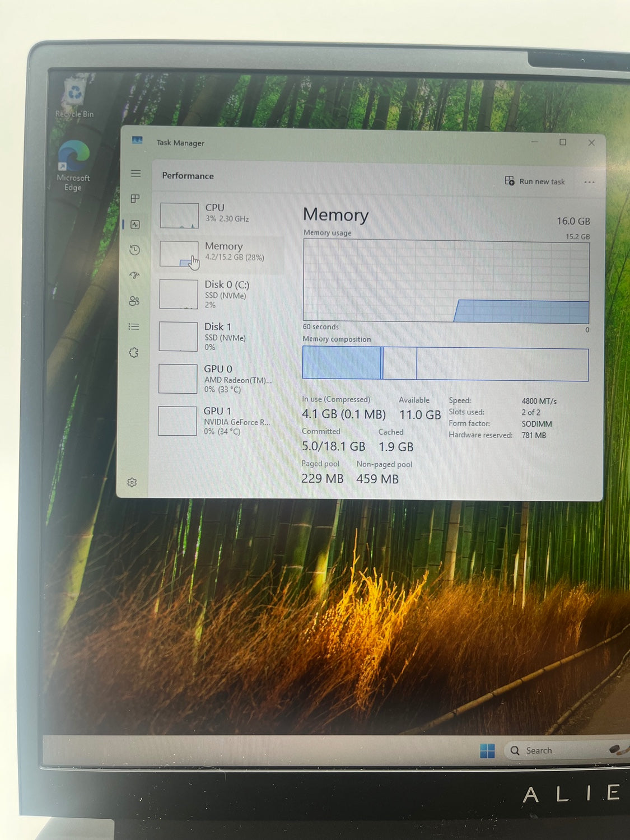The image size is (630, 840).
Task: Open Task Manager settings gear
Action: click(132, 482)
